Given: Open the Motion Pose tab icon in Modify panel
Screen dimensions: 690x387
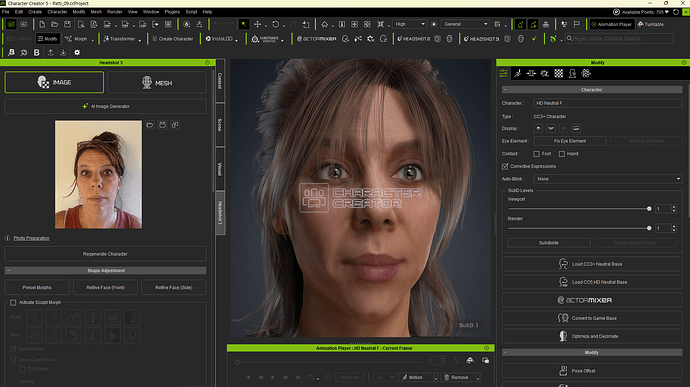Looking at the screenshot, I should [518, 74].
